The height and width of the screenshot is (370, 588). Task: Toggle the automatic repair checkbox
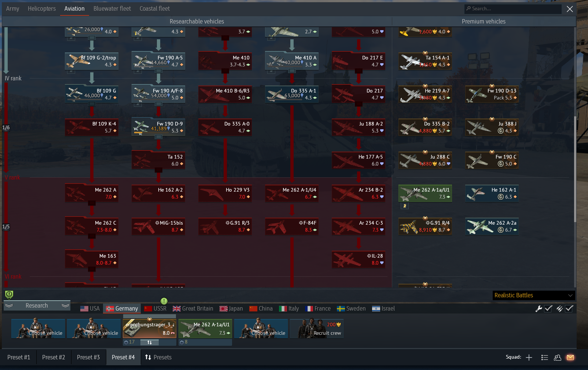(x=548, y=309)
